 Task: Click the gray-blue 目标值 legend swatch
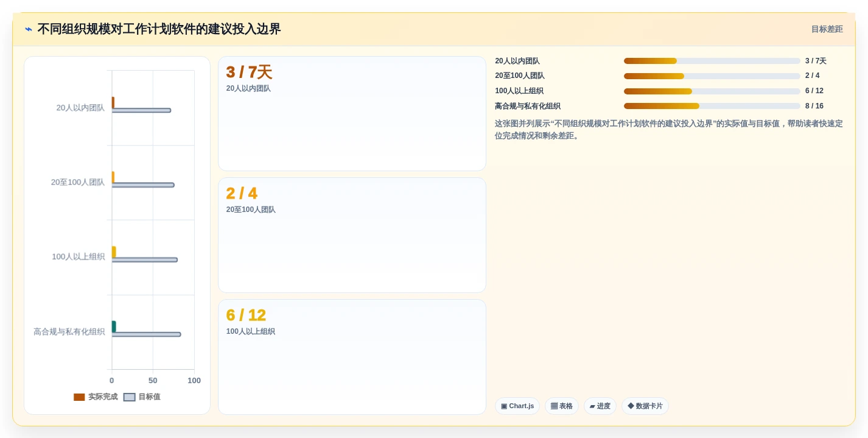click(x=129, y=397)
